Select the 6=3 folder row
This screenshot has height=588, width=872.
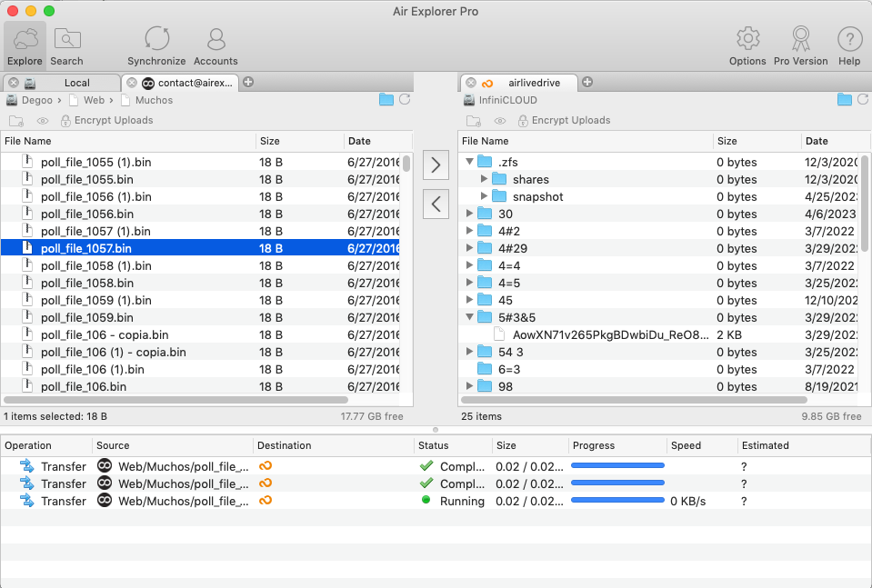tap(659, 369)
